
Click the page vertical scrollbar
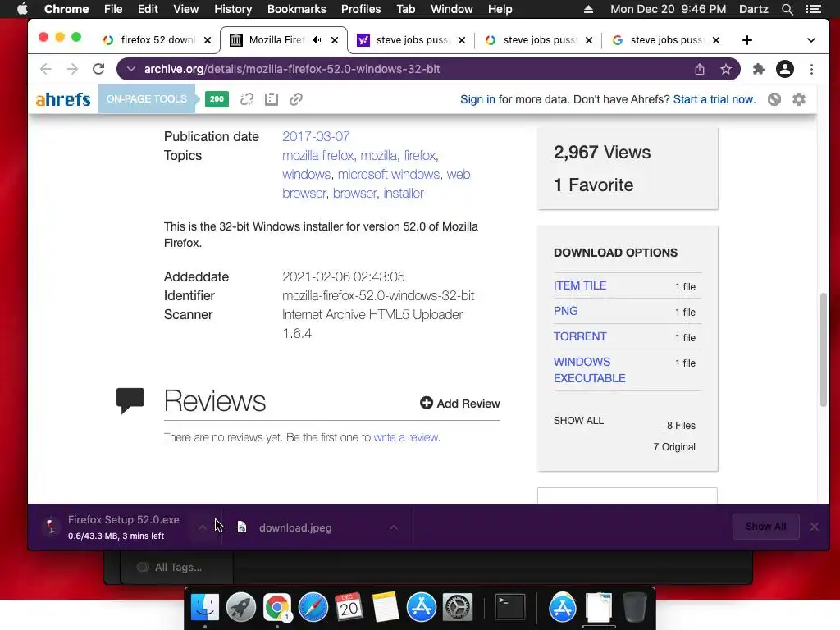pos(824,349)
